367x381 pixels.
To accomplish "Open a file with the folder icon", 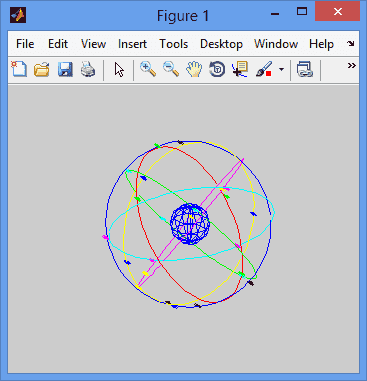I will coord(42,70).
